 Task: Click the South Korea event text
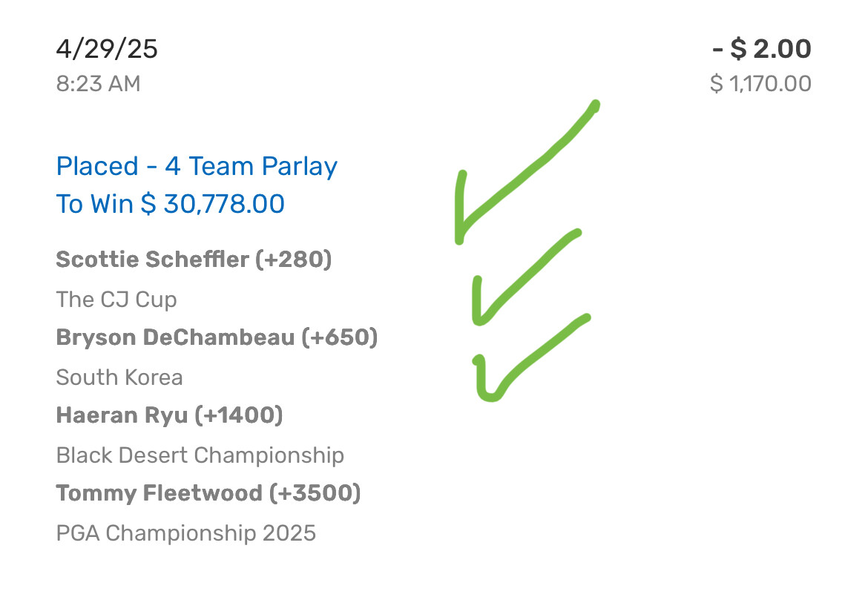pos(119,377)
